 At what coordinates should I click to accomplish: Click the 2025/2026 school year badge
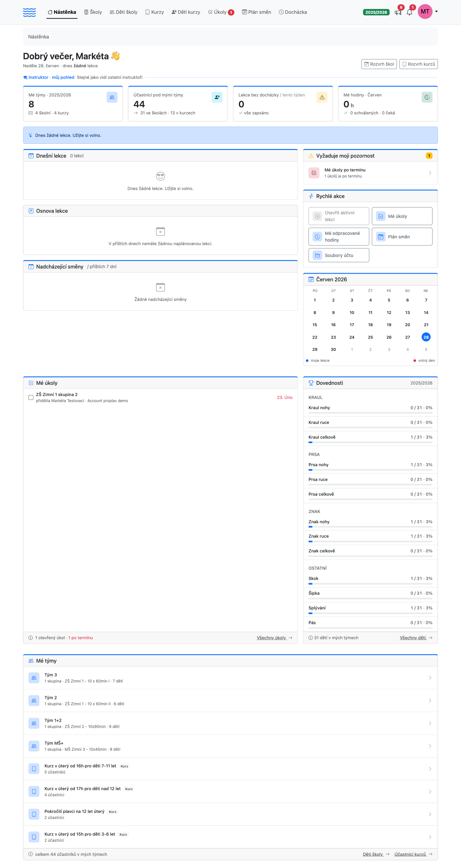pos(376,12)
